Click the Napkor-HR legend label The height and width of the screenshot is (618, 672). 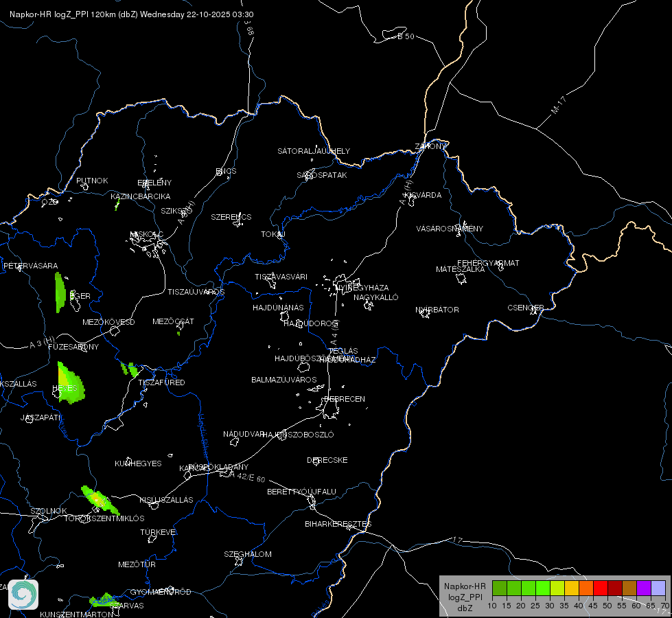pyautogui.click(x=465, y=586)
